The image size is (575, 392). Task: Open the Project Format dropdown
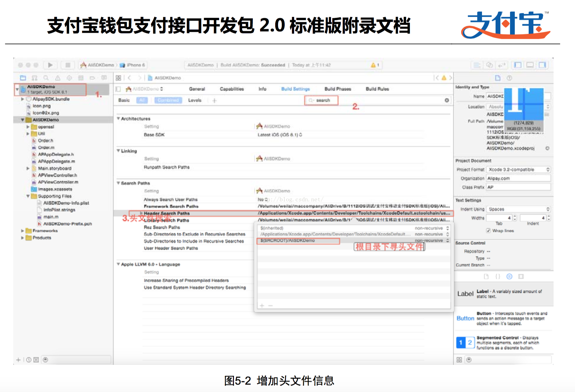coord(519,170)
